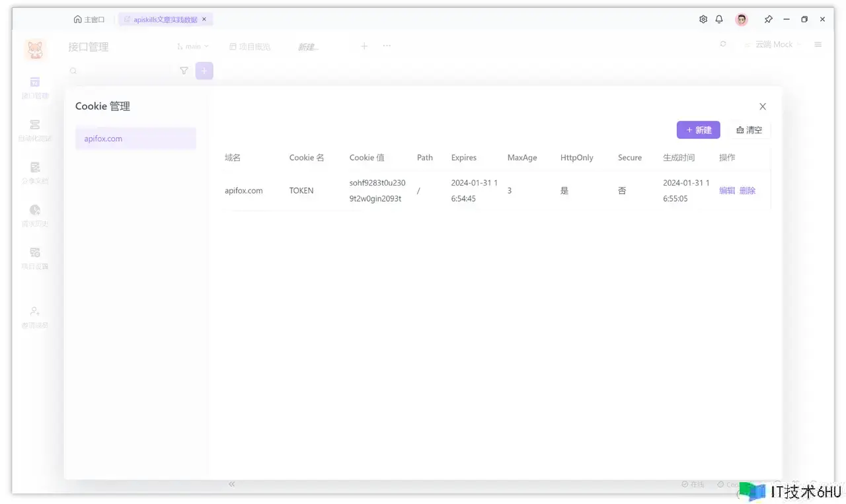Click apifox.com cell in table row
Screen dimensions: 846x504
(244, 191)
